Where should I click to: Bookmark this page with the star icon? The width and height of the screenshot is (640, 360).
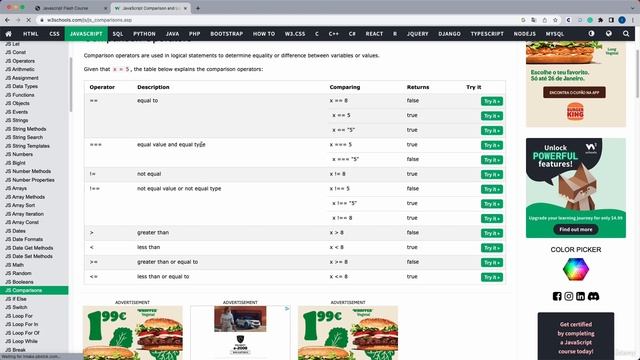[x=555, y=20]
